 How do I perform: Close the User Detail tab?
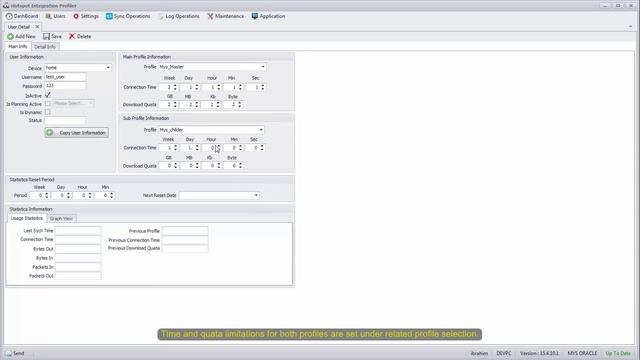(37, 27)
